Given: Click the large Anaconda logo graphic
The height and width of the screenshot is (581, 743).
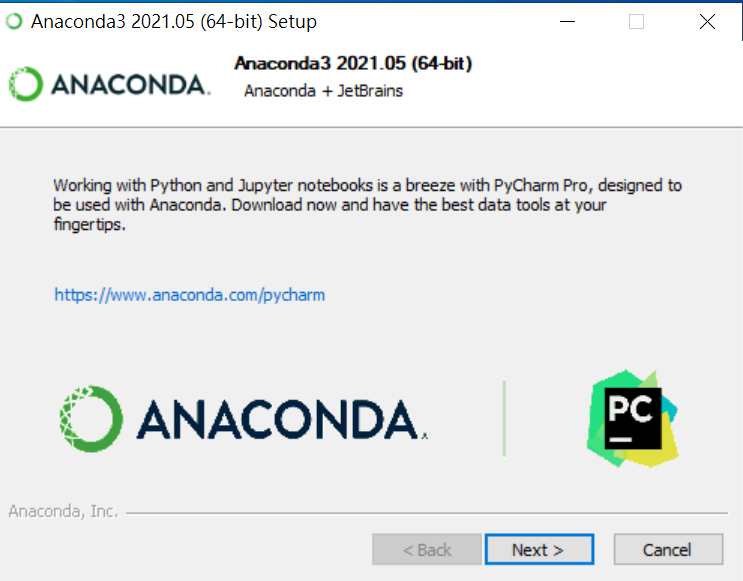Looking at the screenshot, I should (243, 418).
